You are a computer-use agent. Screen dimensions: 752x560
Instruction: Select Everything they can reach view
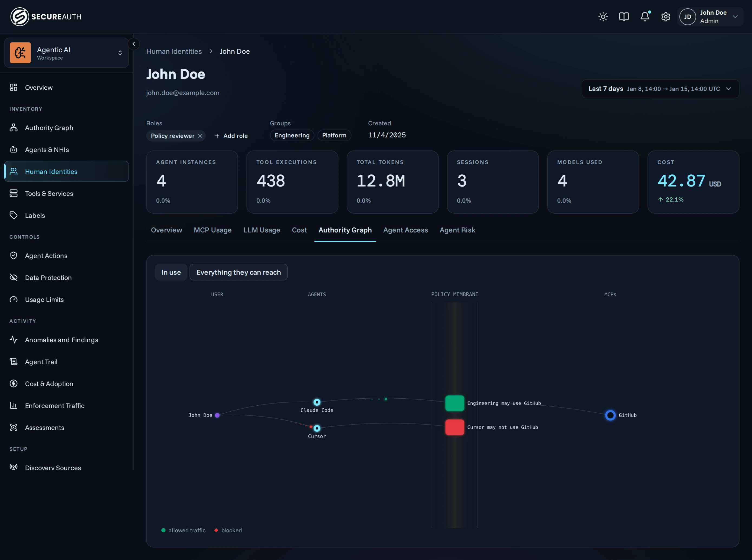coord(238,272)
